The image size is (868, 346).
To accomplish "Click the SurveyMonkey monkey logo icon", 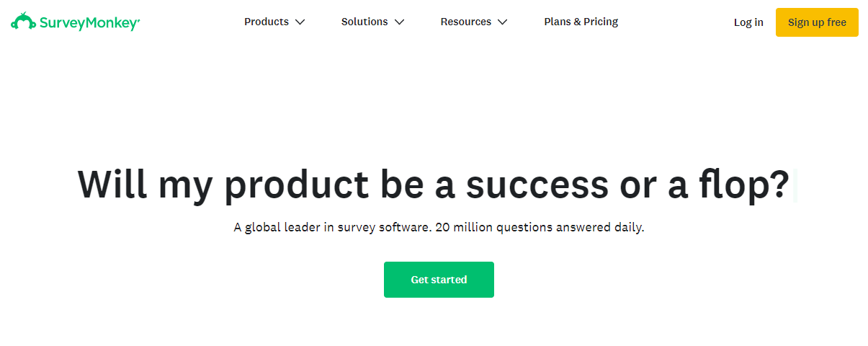I will click(x=23, y=21).
